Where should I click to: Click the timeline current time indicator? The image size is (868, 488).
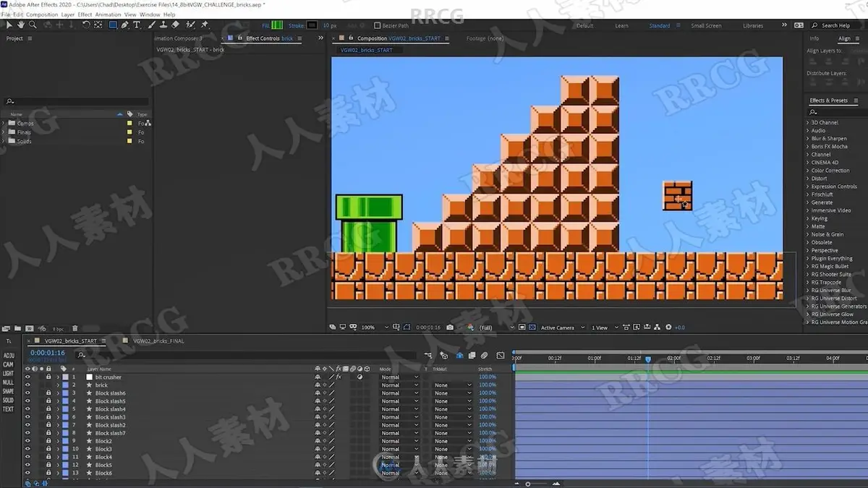(x=648, y=359)
